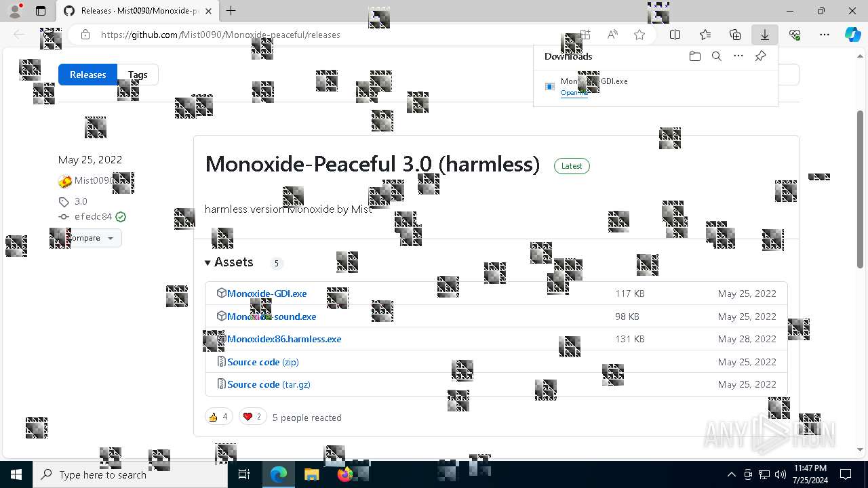This screenshot has height=488, width=868.
Task: Show hidden system tray icons
Action: (x=731, y=474)
